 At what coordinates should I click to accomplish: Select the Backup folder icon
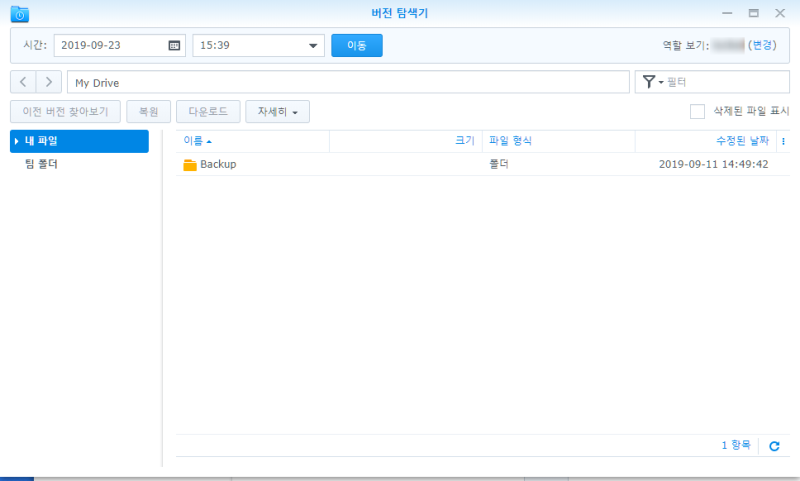click(x=190, y=165)
